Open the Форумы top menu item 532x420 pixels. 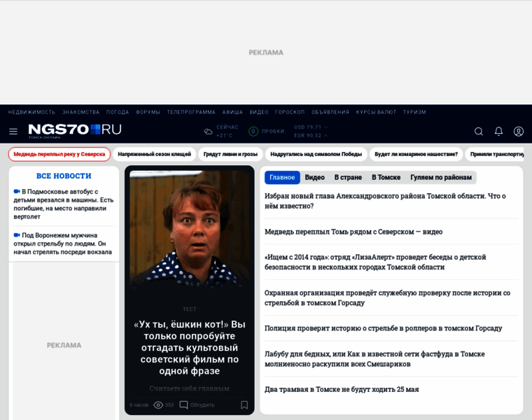[x=148, y=112]
